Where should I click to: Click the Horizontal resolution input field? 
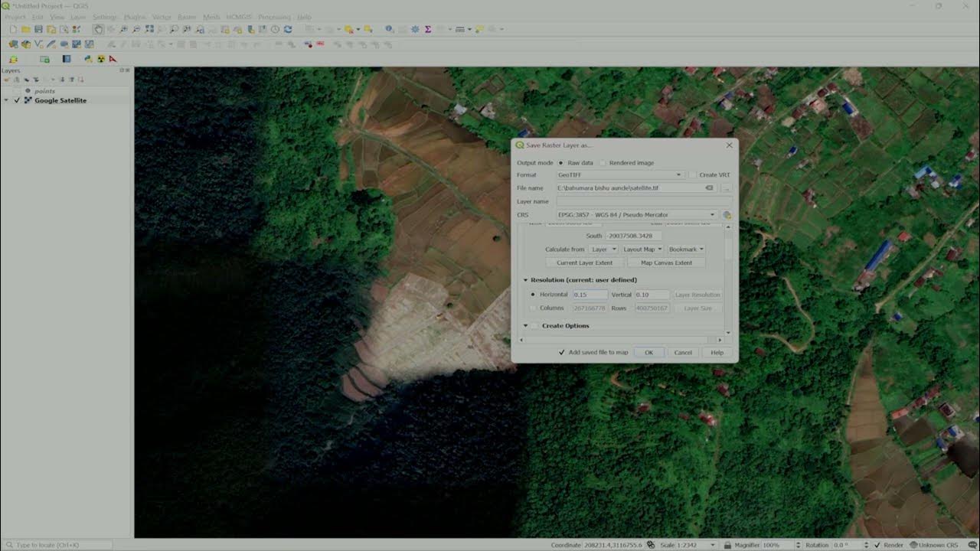(x=590, y=295)
